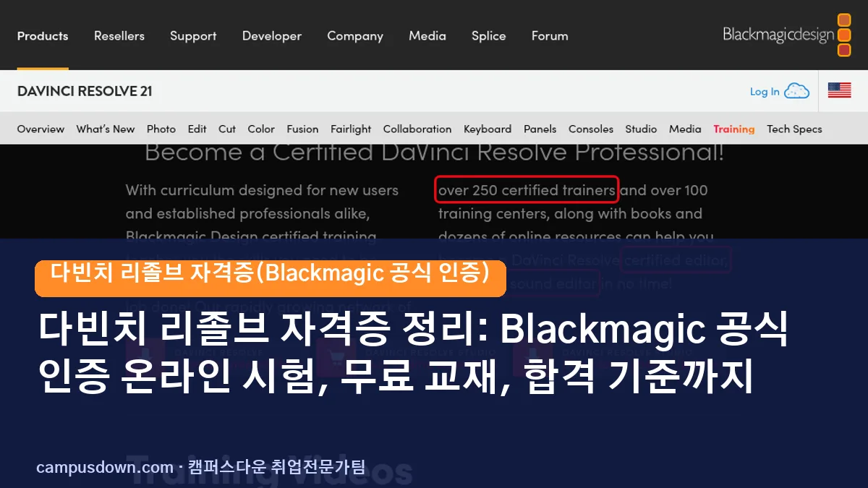The height and width of the screenshot is (488, 868).
Task: Open the Forum page
Action: coord(550,35)
